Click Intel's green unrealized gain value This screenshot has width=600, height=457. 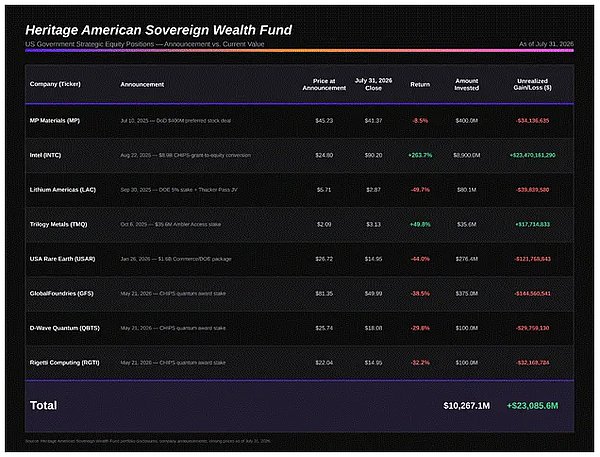coord(532,155)
